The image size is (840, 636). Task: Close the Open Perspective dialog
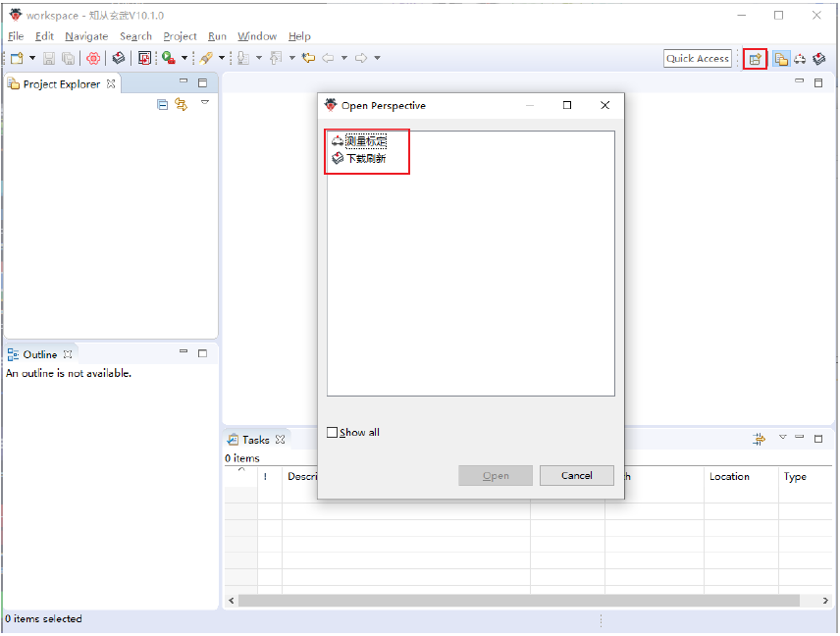pos(604,105)
